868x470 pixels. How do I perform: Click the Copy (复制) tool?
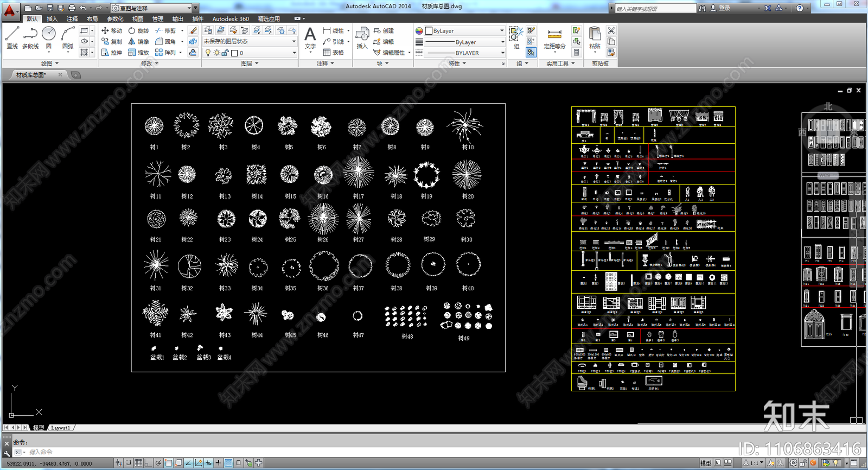click(112, 42)
